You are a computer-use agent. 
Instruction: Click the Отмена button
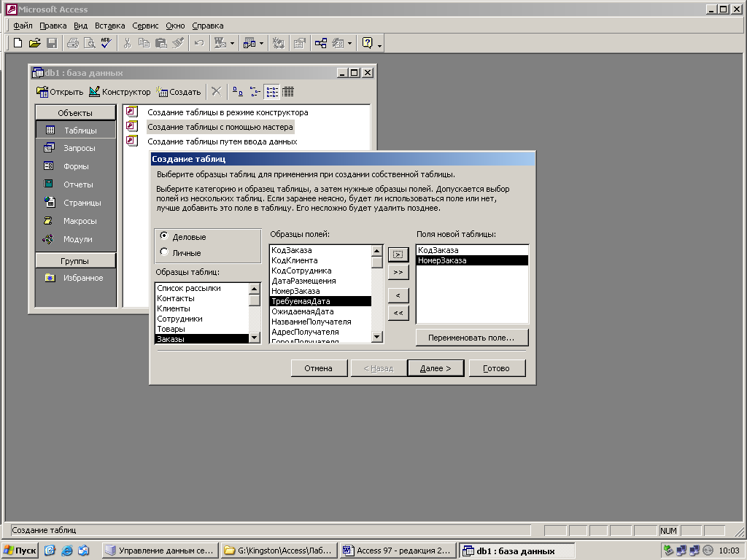319,368
